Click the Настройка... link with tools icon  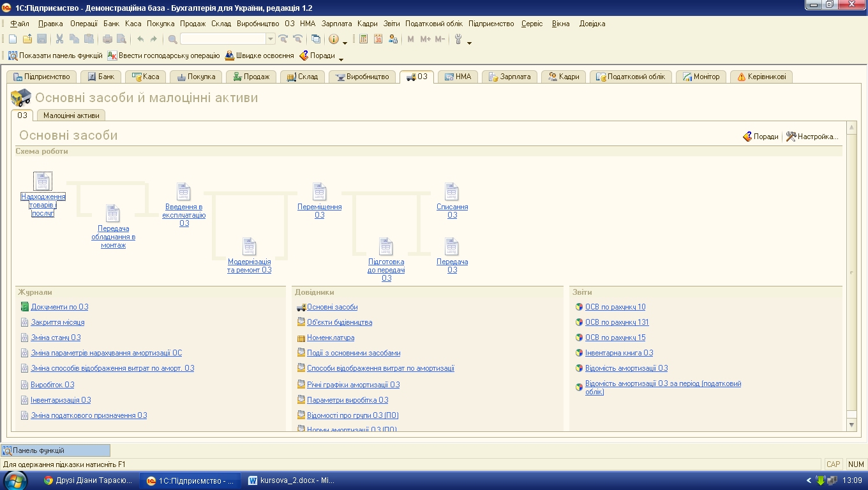point(812,137)
